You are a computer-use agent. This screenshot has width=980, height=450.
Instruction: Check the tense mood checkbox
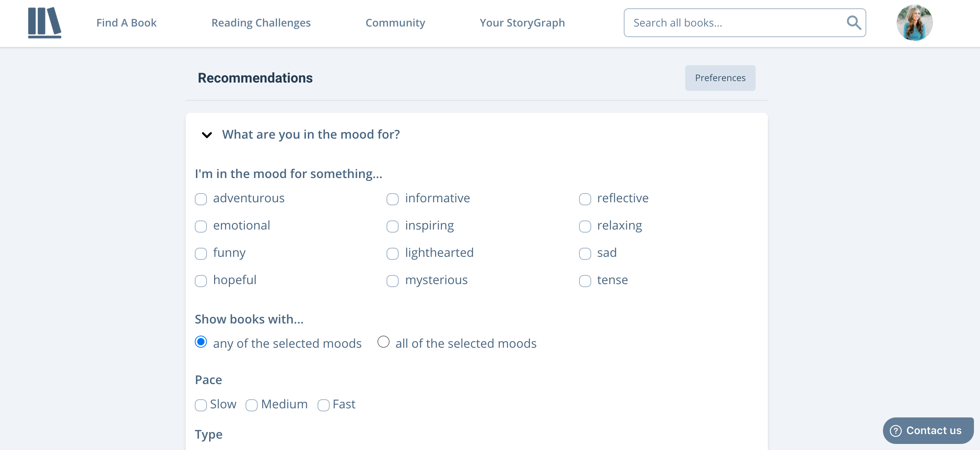coord(585,281)
